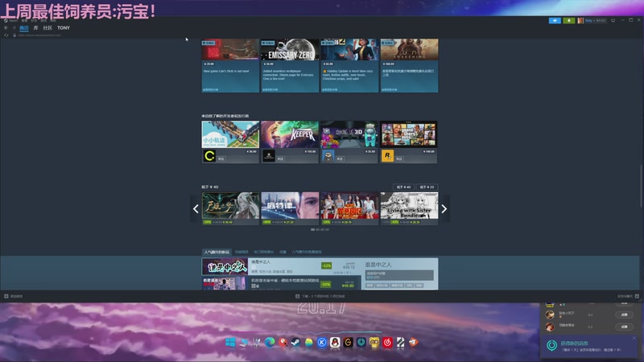Follow the Among Us 3D developer

click(x=340, y=158)
